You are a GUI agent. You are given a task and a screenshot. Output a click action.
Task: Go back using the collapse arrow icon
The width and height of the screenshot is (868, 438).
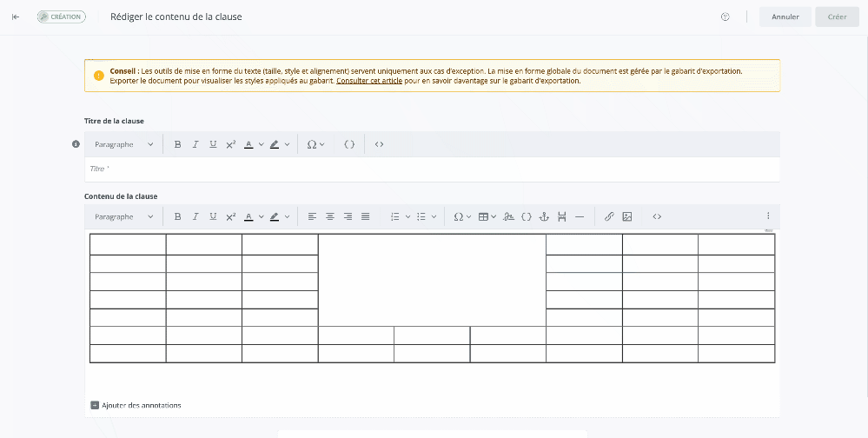[16, 17]
